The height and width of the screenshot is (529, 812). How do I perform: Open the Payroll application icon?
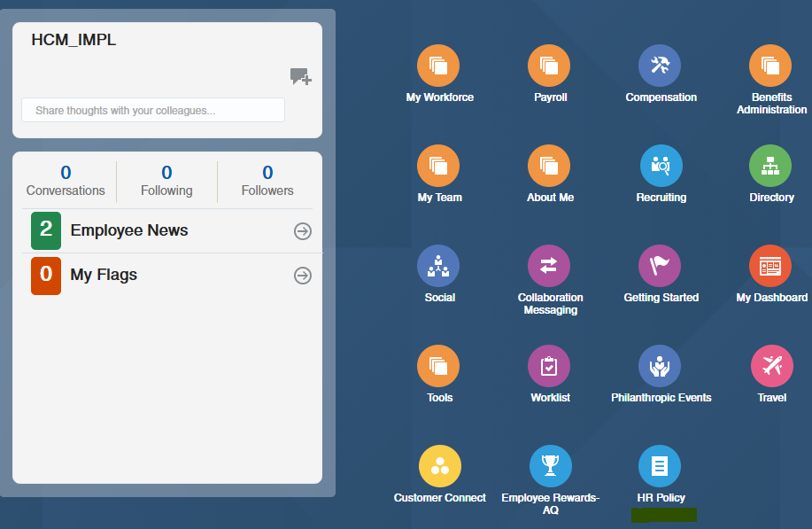550,66
